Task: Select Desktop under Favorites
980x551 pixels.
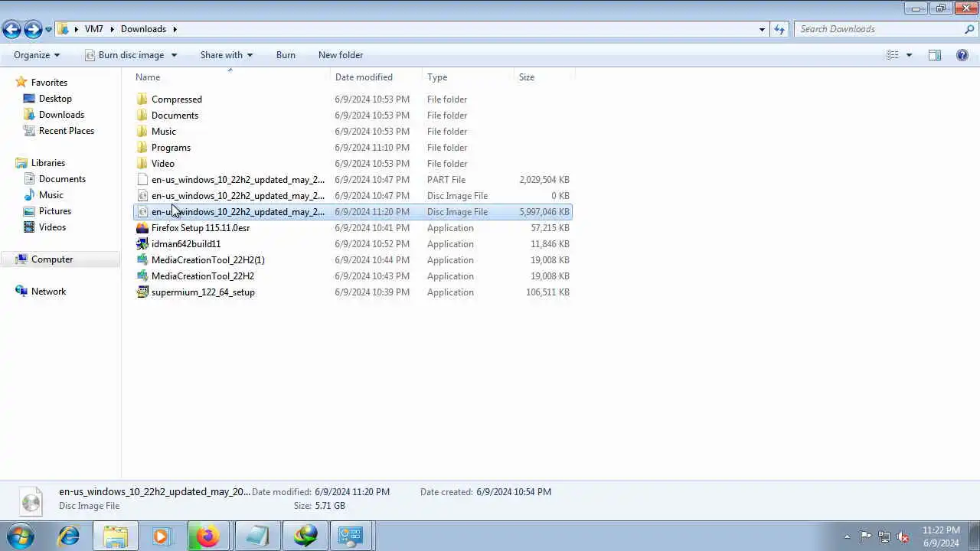Action: point(55,99)
